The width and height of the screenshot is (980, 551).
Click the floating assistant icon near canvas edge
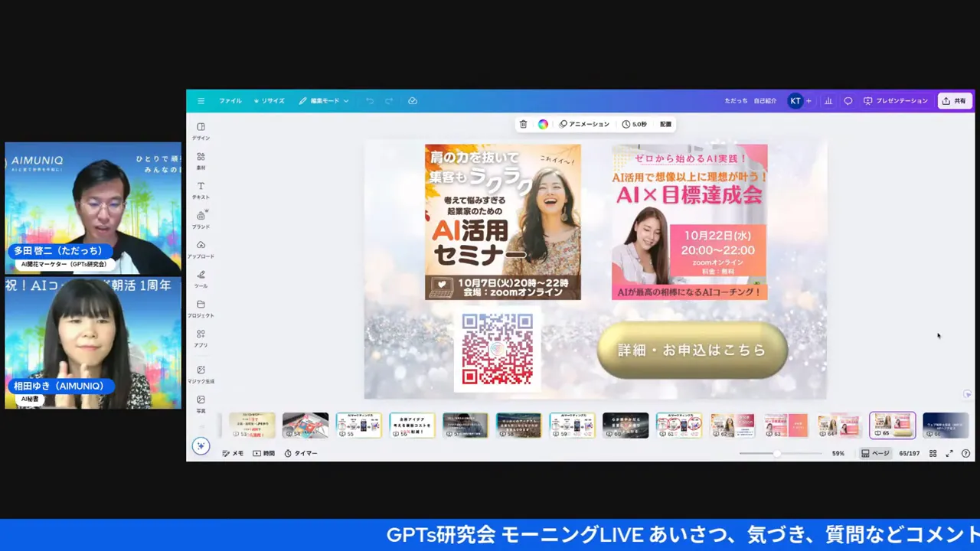point(968,394)
